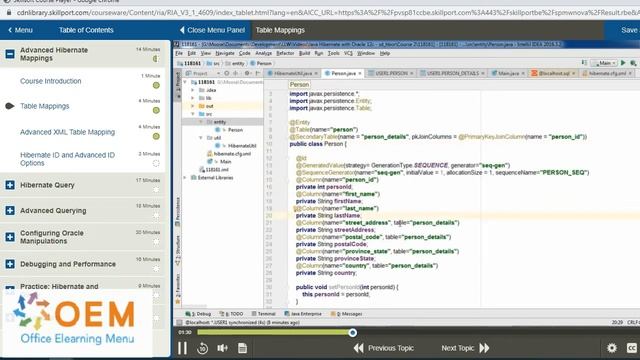Image resolution: width=640 pixels, height=360 pixels.
Task: Switch to HibernateUtil.java editor tab
Action: click(x=292, y=73)
